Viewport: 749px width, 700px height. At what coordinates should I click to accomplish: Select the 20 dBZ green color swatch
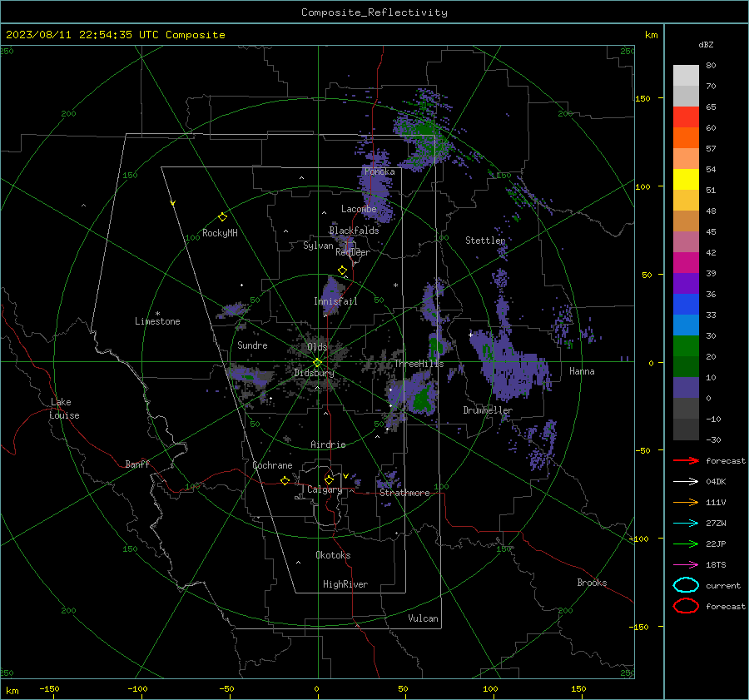tap(686, 346)
